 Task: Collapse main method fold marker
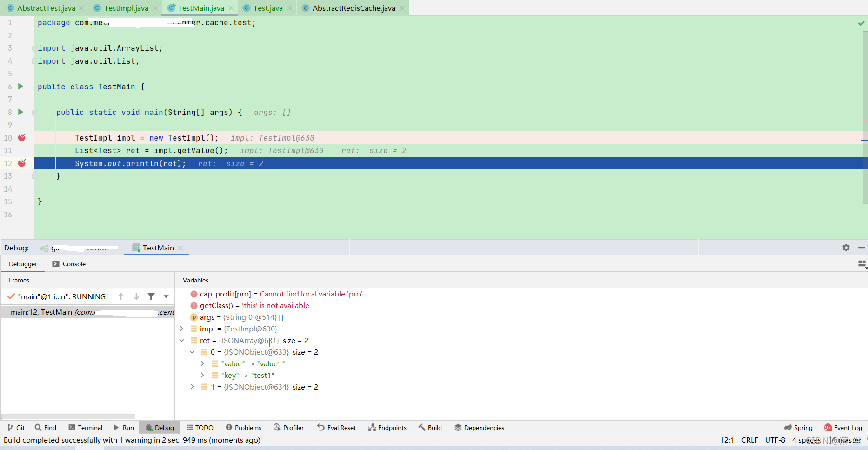pos(34,112)
